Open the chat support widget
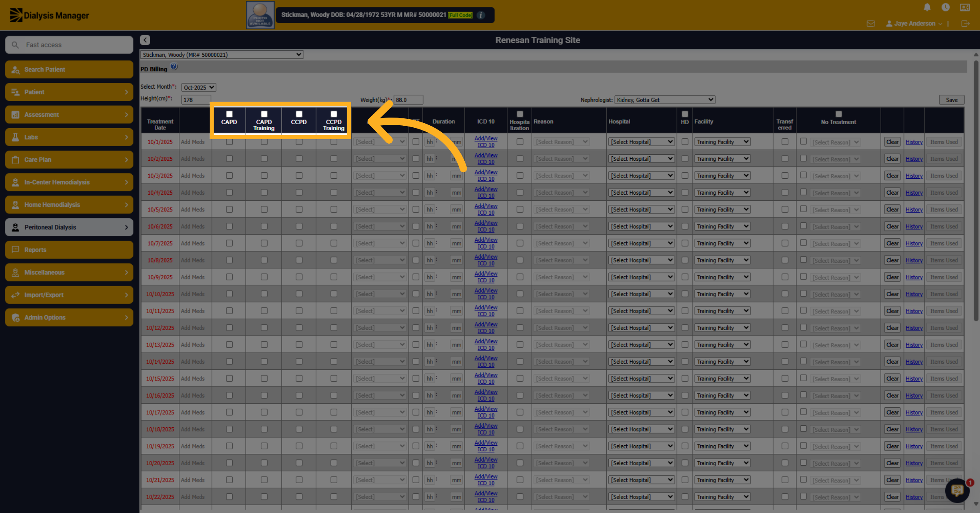This screenshot has height=513, width=980. [x=957, y=491]
